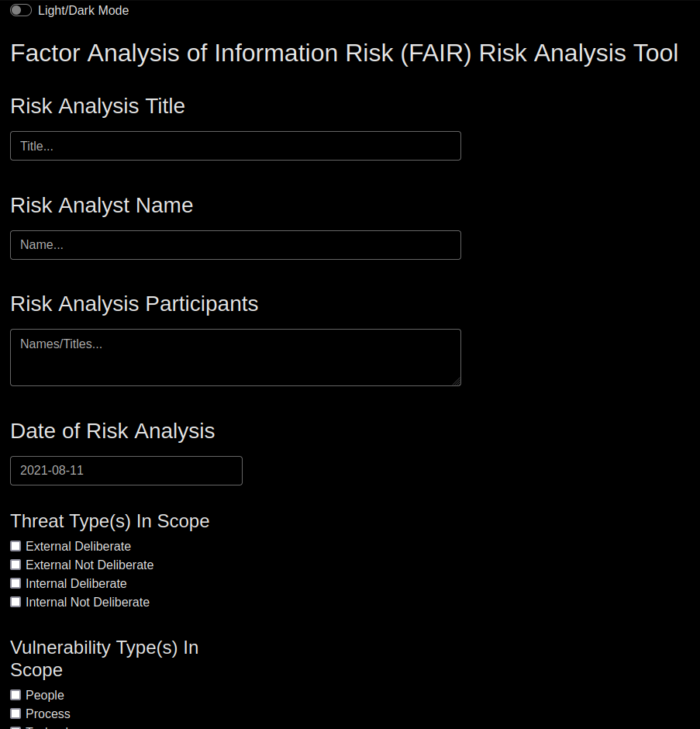
Task: Click the Vulnerability Type(s) In Scope heading
Action: tap(105, 658)
